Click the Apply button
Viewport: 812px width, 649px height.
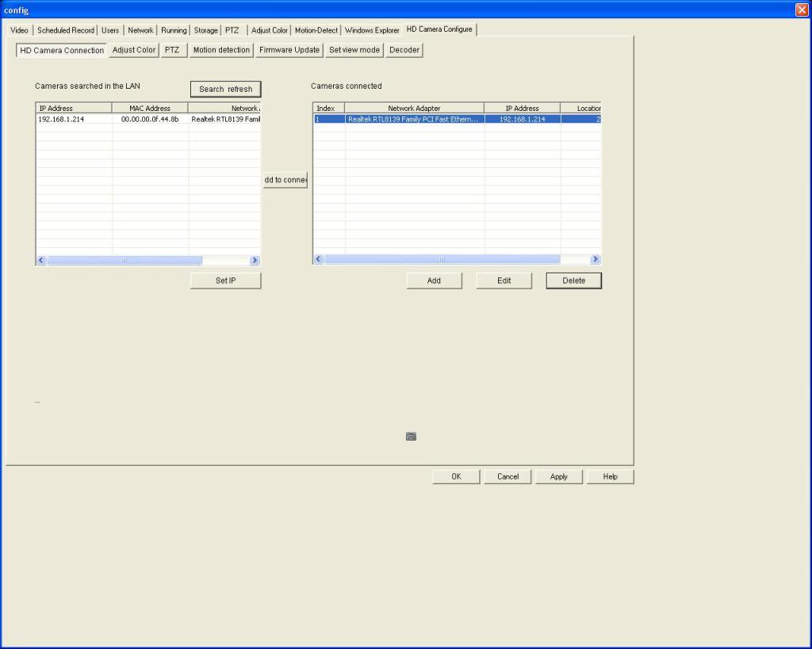point(558,476)
